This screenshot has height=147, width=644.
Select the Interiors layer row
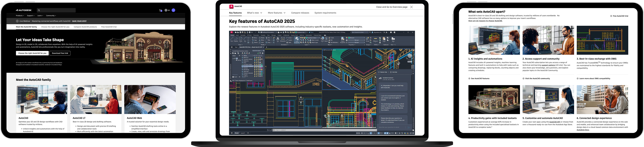click(x=252, y=68)
